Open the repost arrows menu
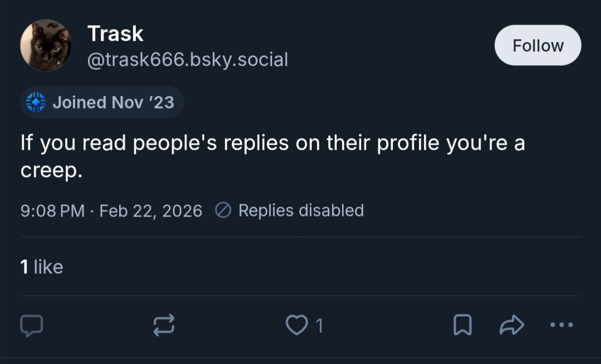601x364 pixels. coord(164,326)
